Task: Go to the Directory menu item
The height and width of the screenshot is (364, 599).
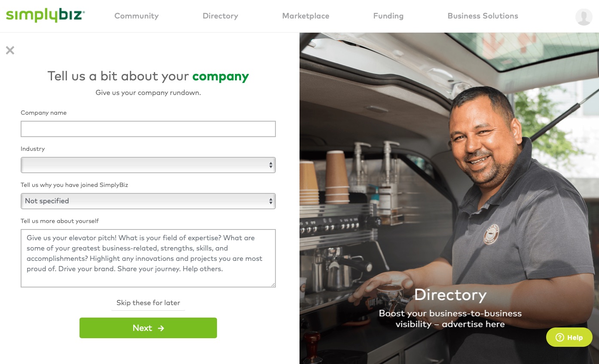Action: click(220, 16)
